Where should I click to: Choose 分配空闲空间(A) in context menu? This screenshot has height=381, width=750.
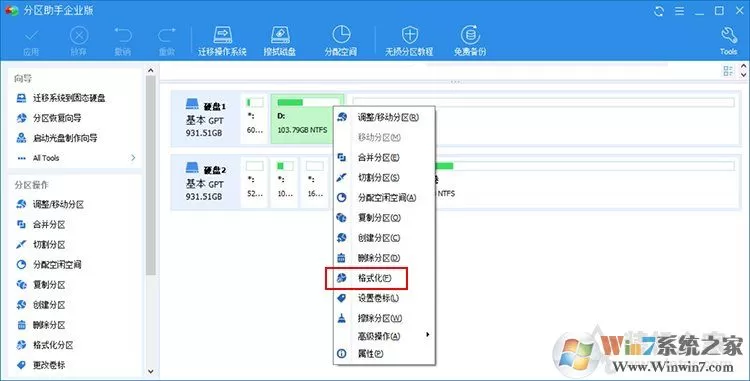(384, 198)
